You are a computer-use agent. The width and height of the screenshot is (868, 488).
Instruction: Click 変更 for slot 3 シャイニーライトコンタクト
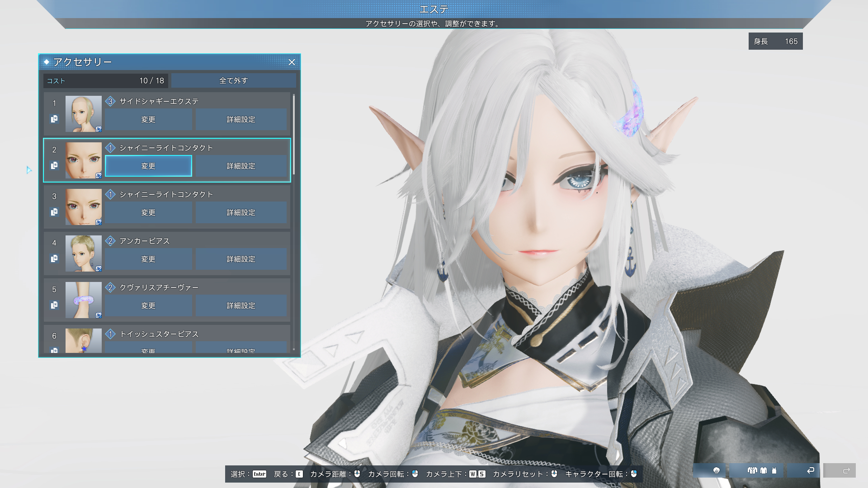coord(148,212)
